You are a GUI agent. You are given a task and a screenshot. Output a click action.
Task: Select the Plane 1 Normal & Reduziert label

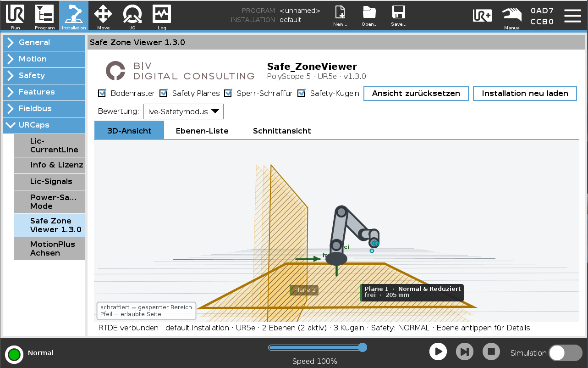[x=412, y=292]
